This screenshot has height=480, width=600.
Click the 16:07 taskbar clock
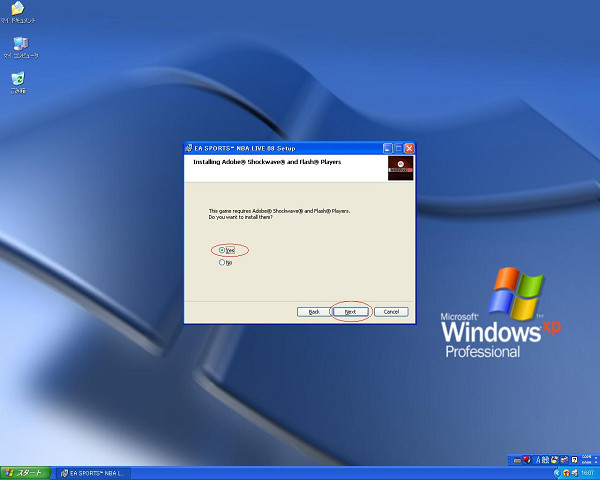click(x=587, y=473)
